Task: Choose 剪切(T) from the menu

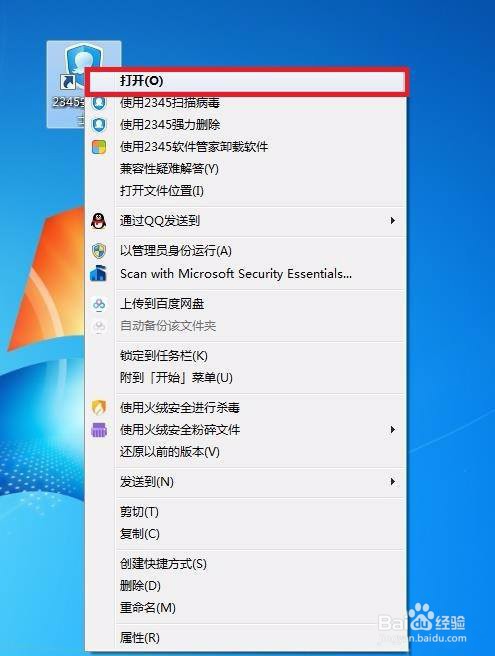Action: 247,512
